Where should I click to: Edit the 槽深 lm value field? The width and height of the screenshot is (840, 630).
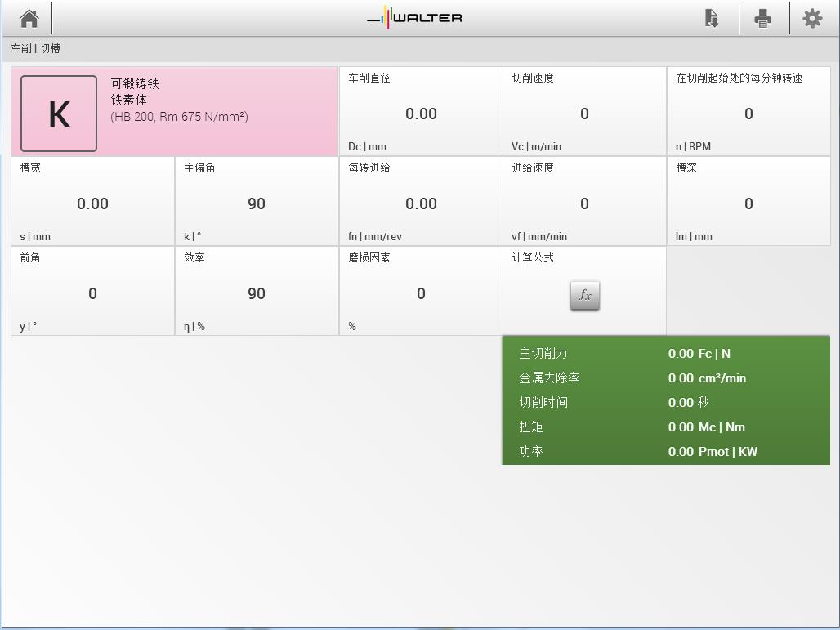748,202
